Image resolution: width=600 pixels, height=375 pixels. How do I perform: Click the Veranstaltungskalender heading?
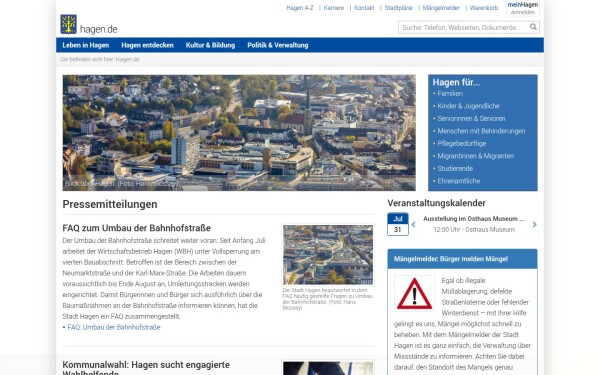436,203
